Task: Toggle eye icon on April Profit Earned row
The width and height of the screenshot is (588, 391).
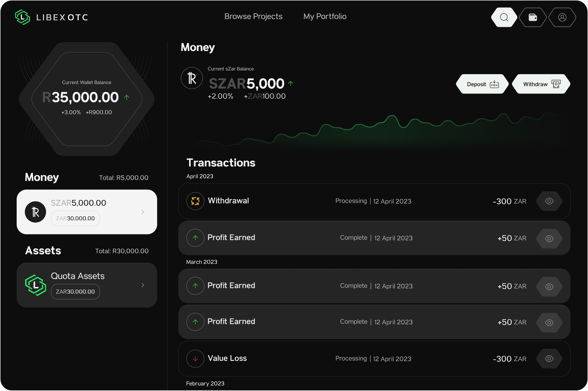Action: (549, 238)
